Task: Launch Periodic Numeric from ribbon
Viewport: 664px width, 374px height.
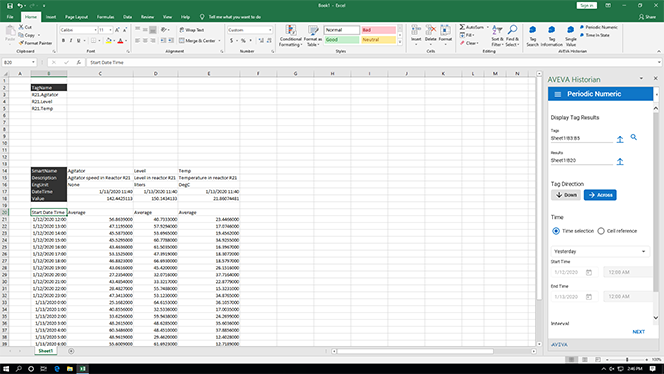Action: coord(599,27)
